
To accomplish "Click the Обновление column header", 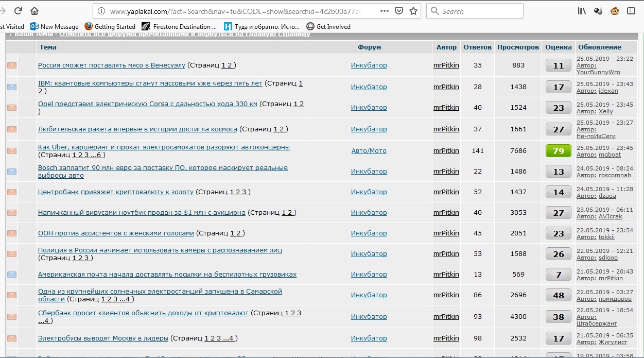I will pyautogui.click(x=599, y=47).
